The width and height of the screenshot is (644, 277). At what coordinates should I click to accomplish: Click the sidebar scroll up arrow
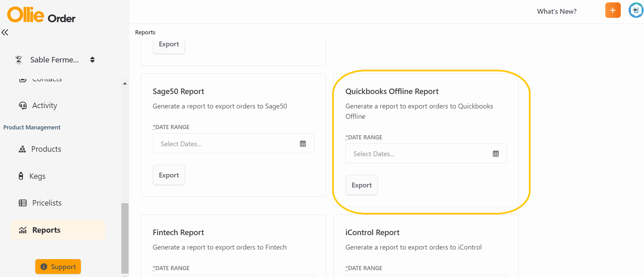(125, 83)
